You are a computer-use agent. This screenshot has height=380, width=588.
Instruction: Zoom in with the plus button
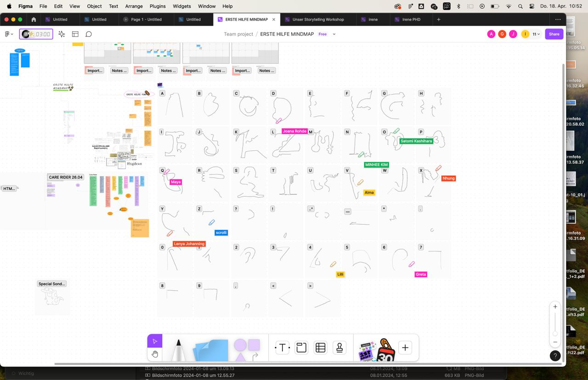(555, 307)
